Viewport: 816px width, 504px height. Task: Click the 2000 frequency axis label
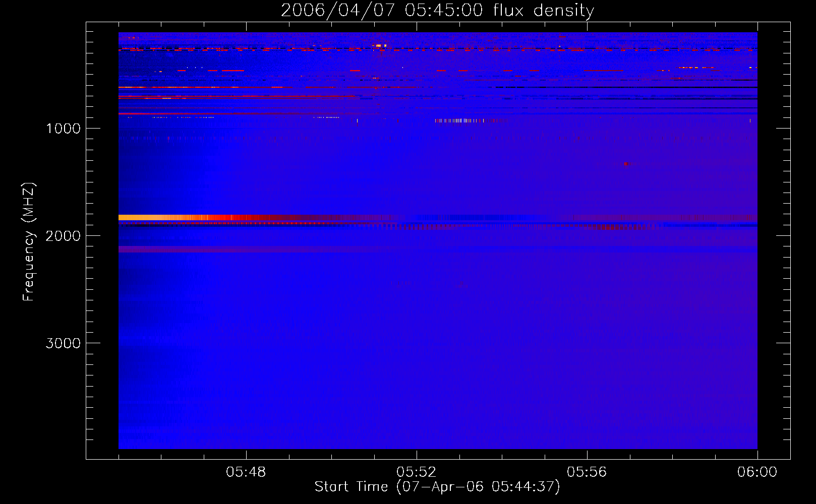[x=63, y=236]
